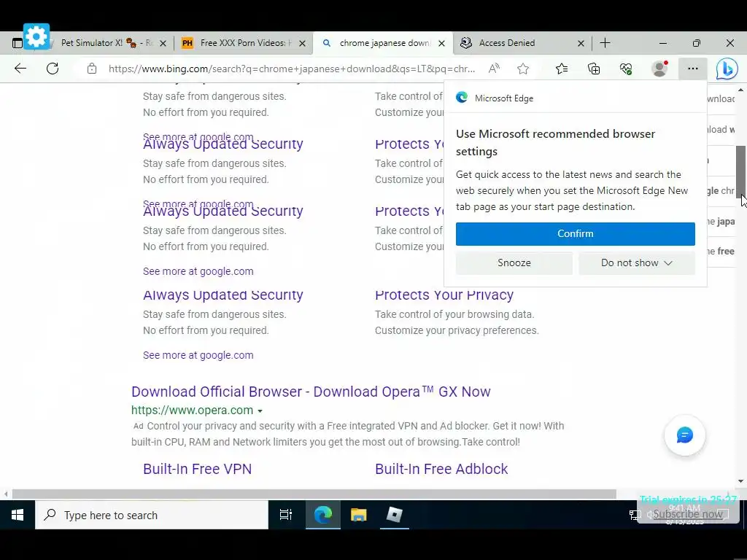Open bottom-most Always Updated Security link
This screenshot has width=747, height=560.
point(223,295)
